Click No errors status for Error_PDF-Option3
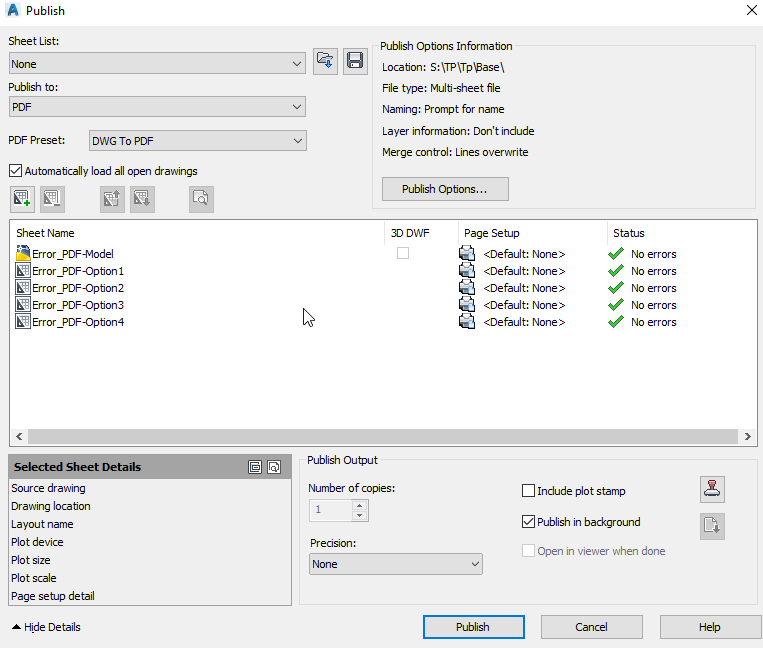The image size is (763, 648). point(654,305)
